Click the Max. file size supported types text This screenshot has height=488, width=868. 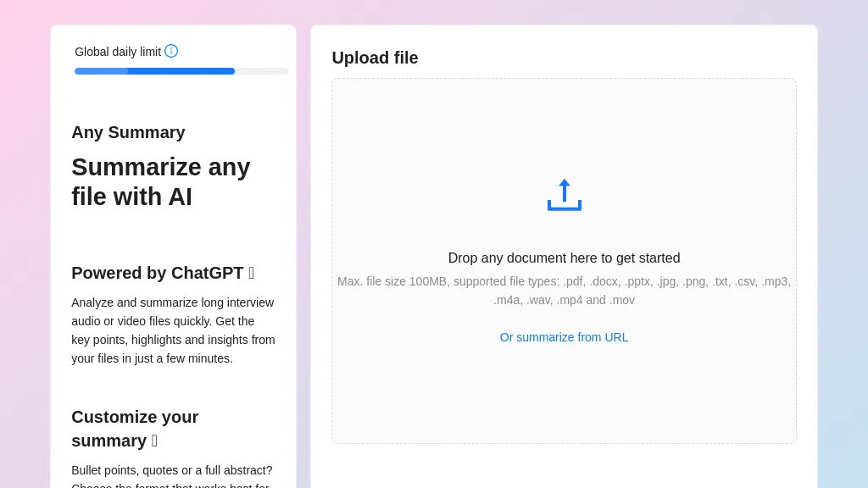564,281
